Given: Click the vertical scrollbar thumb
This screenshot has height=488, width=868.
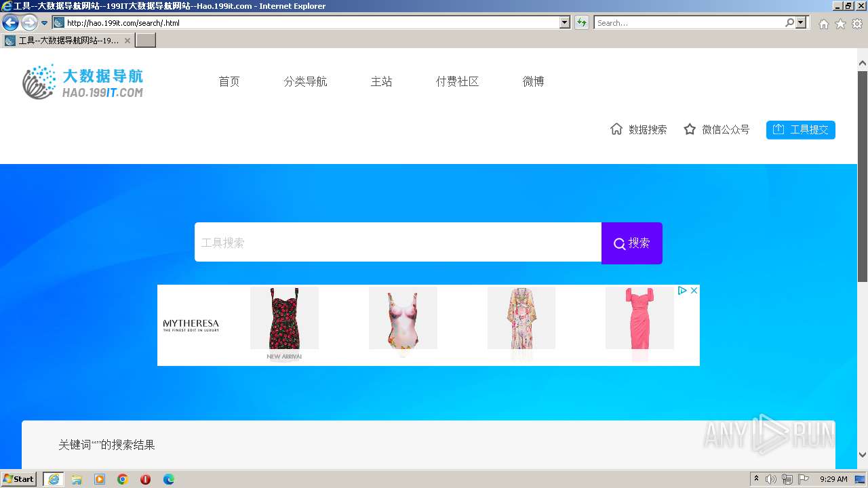Looking at the screenshot, I should pos(863,176).
